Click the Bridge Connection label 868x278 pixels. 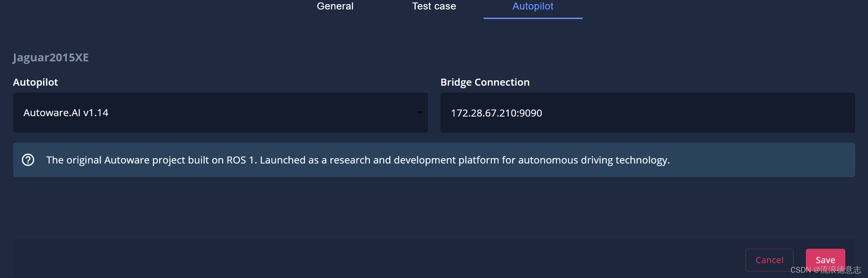[x=485, y=82]
